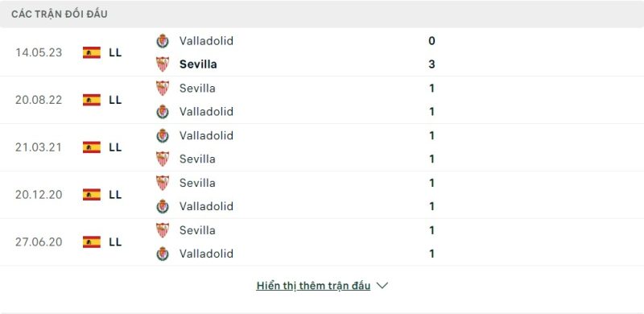Click Valladolid crest in 20.08.22 match
This screenshot has width=644, height=314.
click(x=163, y=112)
